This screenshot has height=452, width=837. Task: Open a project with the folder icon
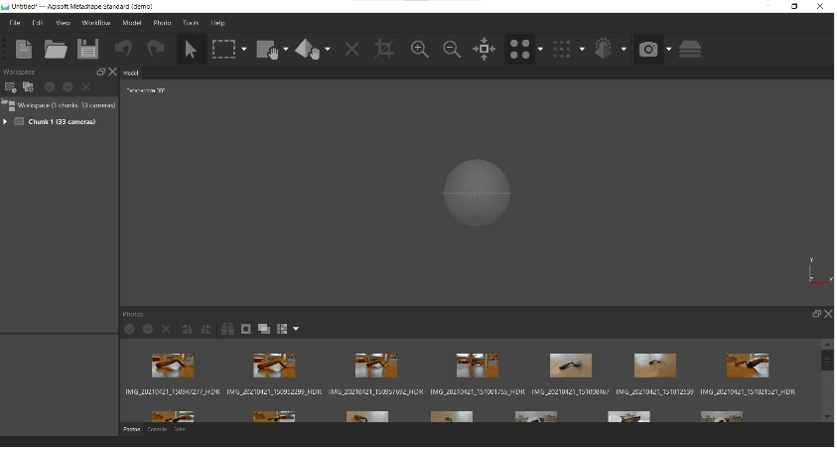pyautogui.click(x=56, y=49)
